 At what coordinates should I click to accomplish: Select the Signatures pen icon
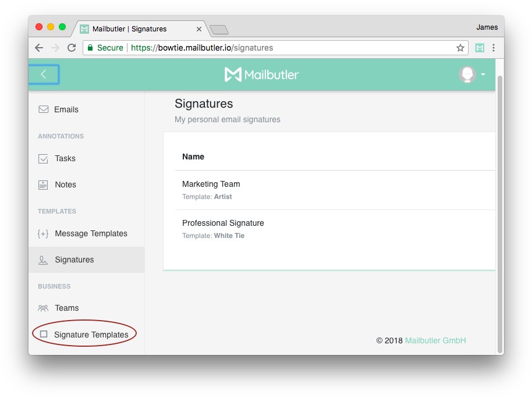click(x=43, y=260)
